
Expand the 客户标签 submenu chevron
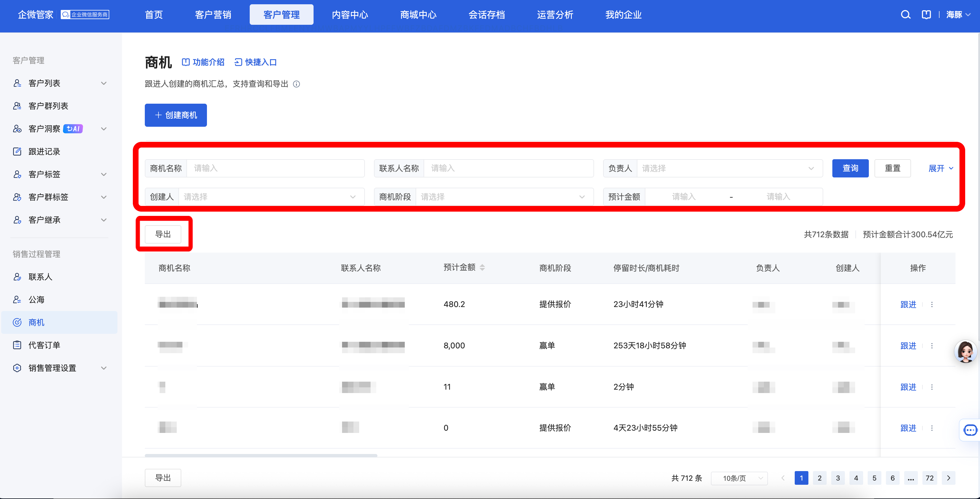[x=103, y=174]
